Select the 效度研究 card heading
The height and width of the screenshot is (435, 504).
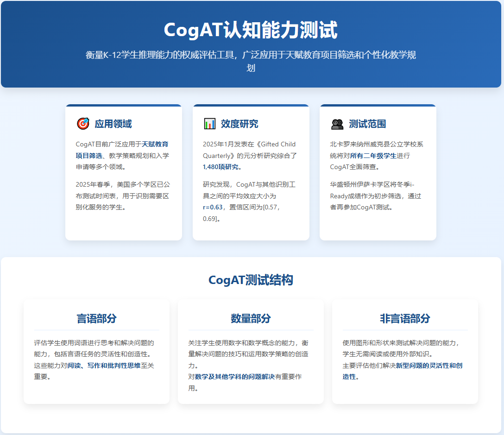click(239, 124)
